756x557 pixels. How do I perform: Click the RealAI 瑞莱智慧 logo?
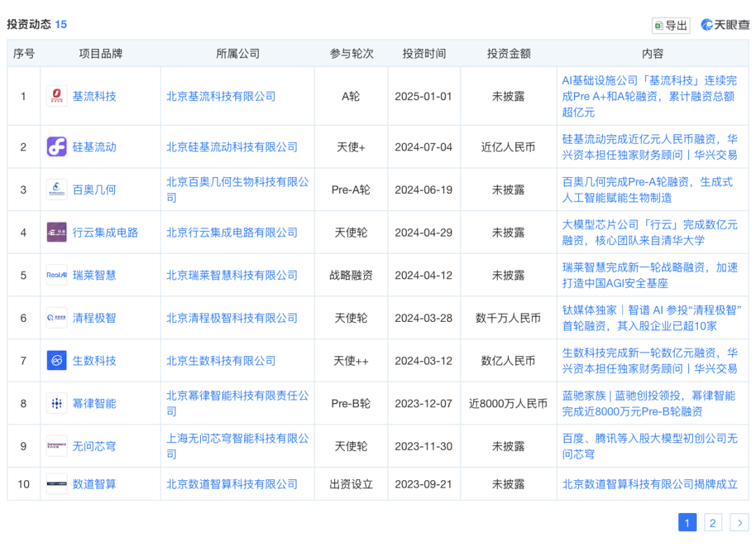tap(57, 275)
